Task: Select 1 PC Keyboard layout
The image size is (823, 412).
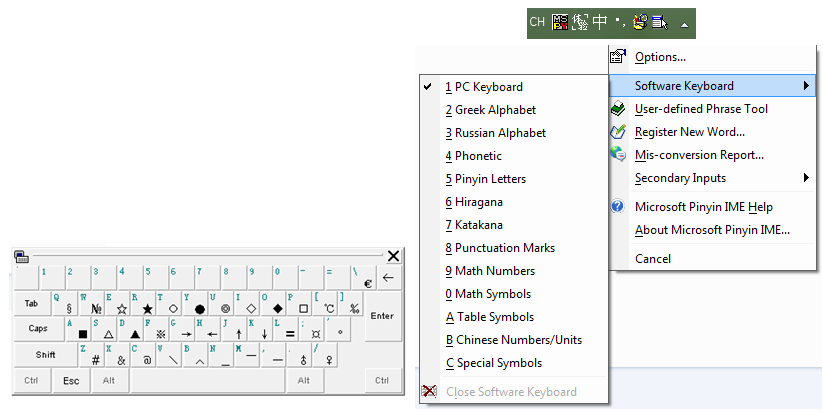Action: pyautogui.click(x=484, y=87)
